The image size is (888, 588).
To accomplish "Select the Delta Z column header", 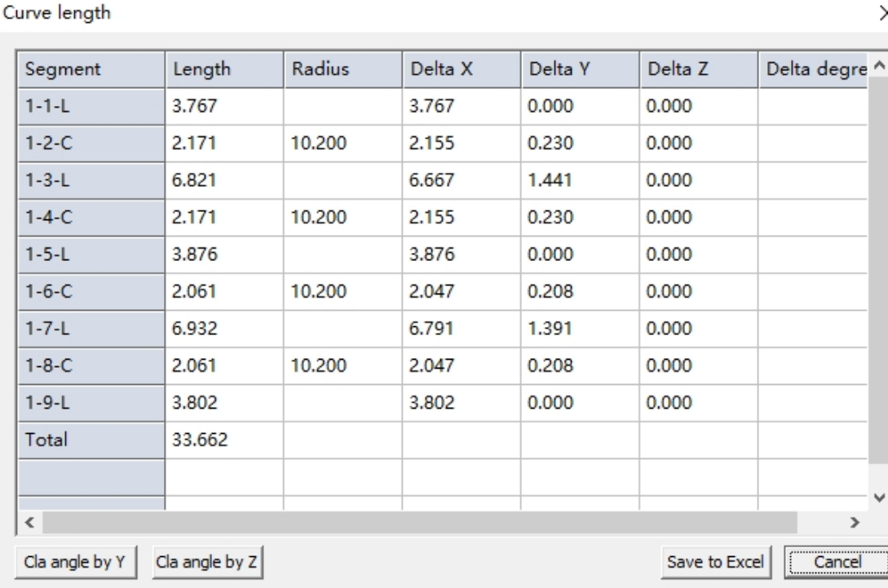I will pyautogui.click(x=698, y=70).
